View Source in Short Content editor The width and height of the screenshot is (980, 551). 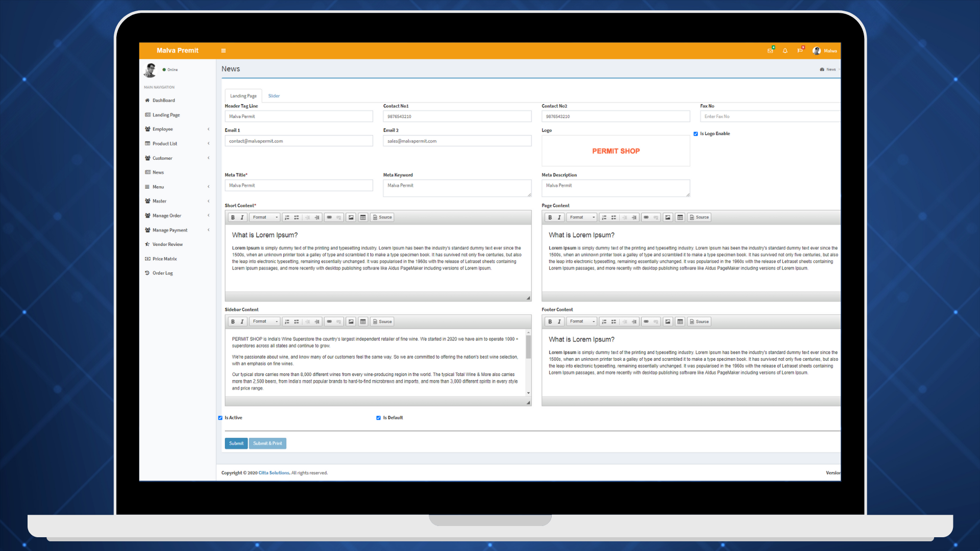tap(382, 217)
